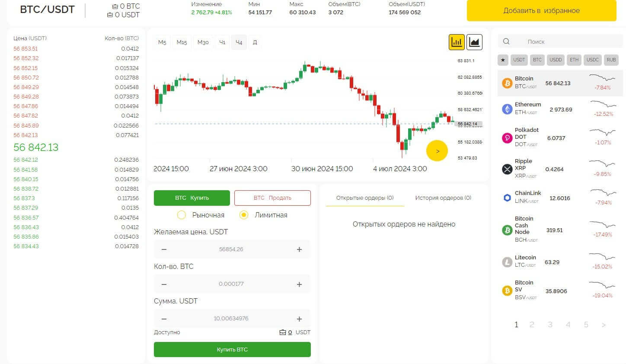Screen dimensions: 626x364
Task: Switch to BTC Продать tab
Action: pyautogui.click(x=272, y=198)
